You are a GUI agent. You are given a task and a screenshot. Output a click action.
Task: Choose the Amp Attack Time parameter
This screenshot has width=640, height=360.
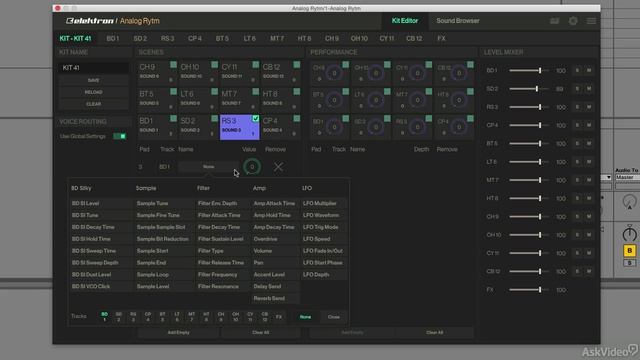[x=276, y=203]
